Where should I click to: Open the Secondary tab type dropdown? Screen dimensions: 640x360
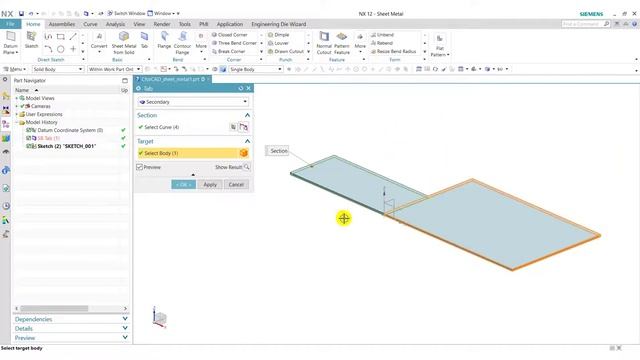pos(193,102)
